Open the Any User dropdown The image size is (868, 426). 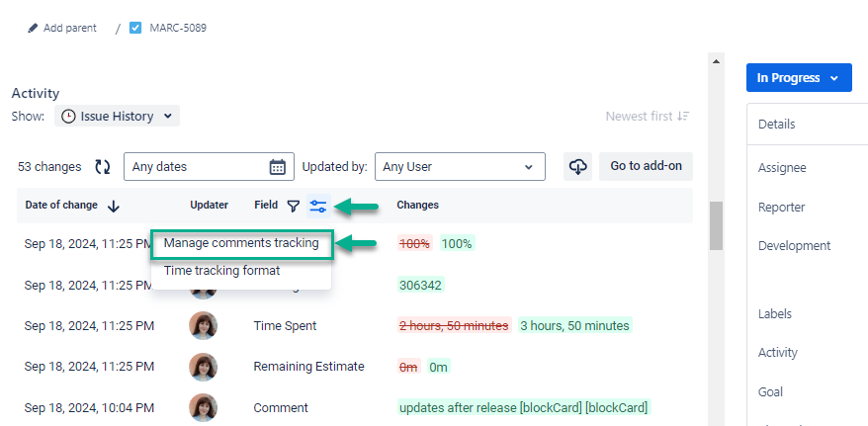click(x=460, y=166)
